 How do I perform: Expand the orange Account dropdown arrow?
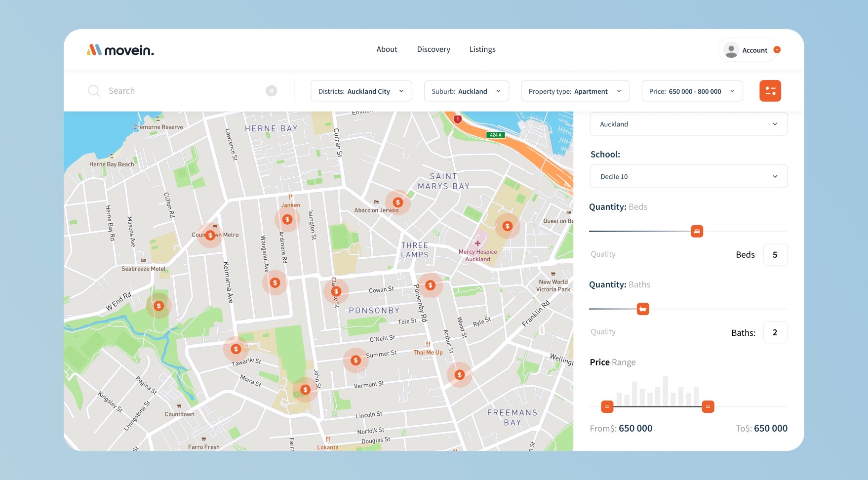tap(777, 50)
